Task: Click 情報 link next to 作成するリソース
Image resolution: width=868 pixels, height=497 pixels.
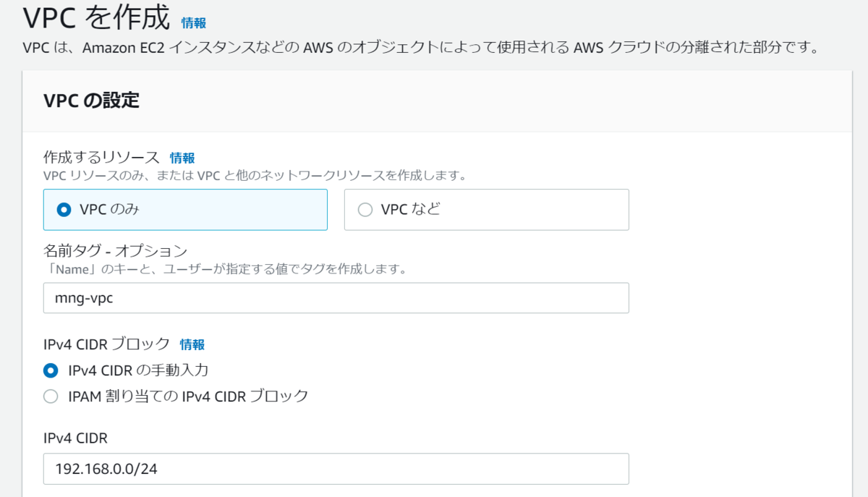Action: [x=182, y=158]
